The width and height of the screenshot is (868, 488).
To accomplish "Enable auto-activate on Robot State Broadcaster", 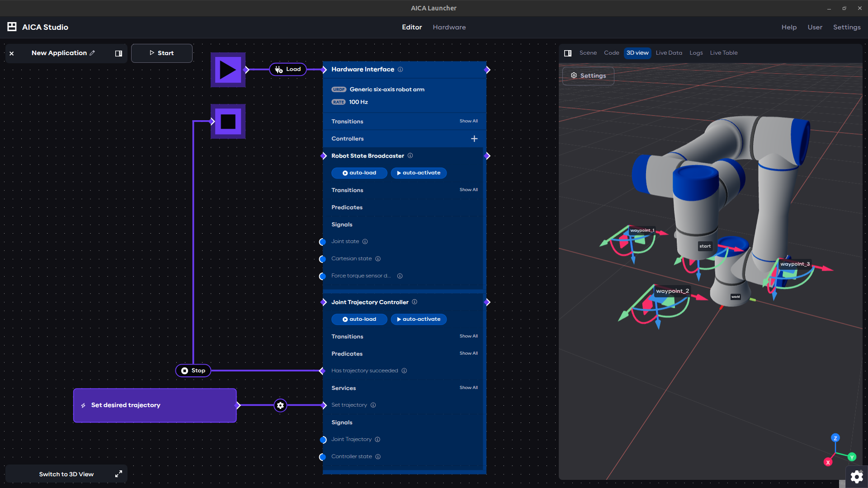I will [x=418, y=173].
